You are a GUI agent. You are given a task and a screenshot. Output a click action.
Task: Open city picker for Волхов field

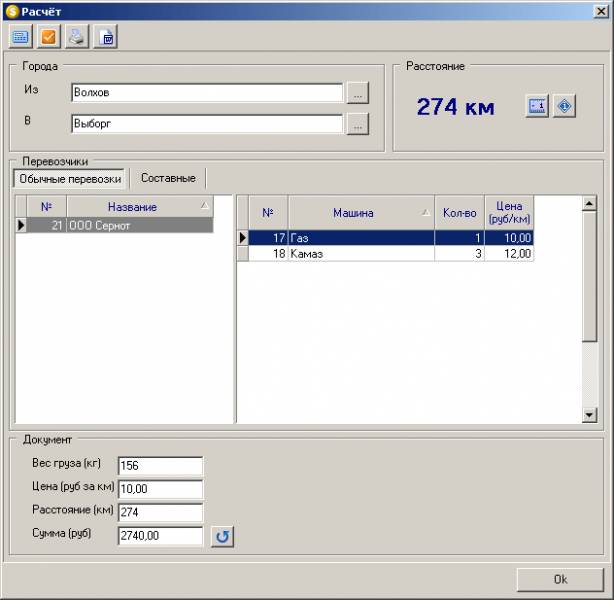pos(358,93)
